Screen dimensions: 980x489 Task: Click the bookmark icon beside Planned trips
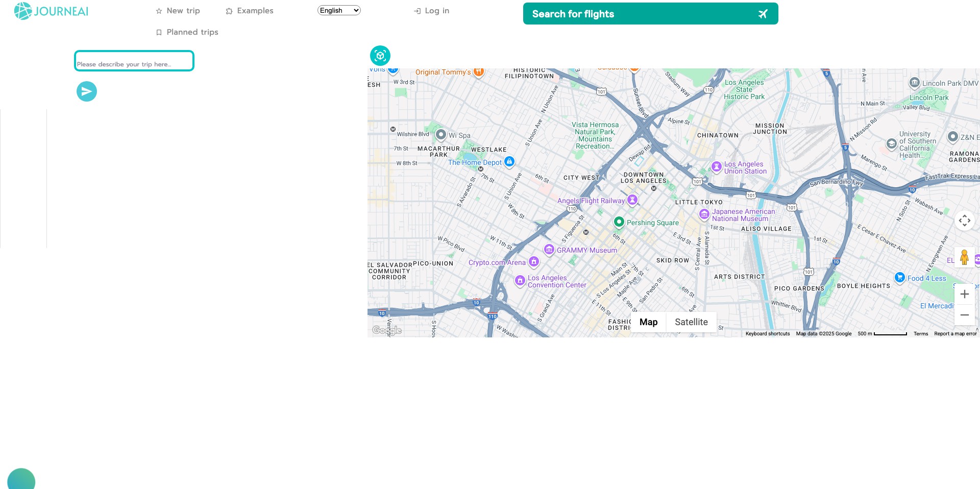coord(159,33)
